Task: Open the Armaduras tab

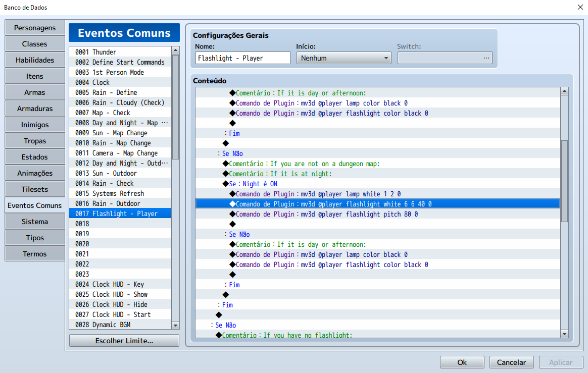Action: coord(34,109)
